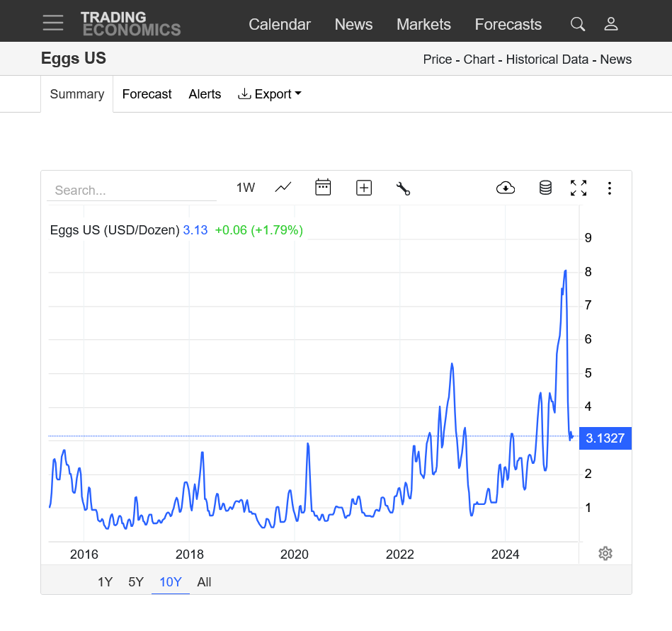Change chart type with line icon
Image resolution: width=672 pixels, height=631 pixels.
(283, 188)
